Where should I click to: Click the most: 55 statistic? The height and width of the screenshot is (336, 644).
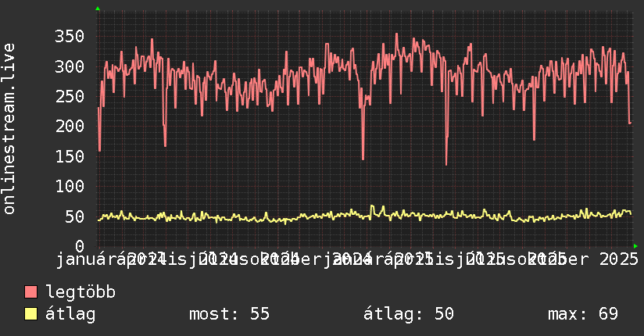coord(229,314)
